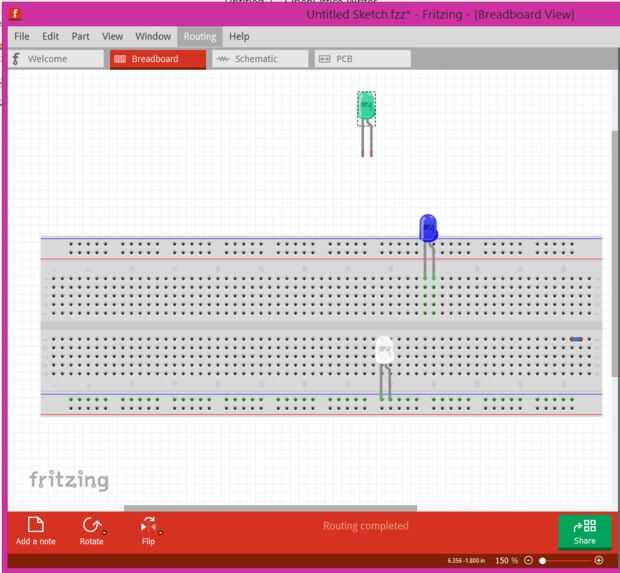This screenshot has width=620, height=573.
Task: Switch to the Welcome tab
Action: pos(57,59)
